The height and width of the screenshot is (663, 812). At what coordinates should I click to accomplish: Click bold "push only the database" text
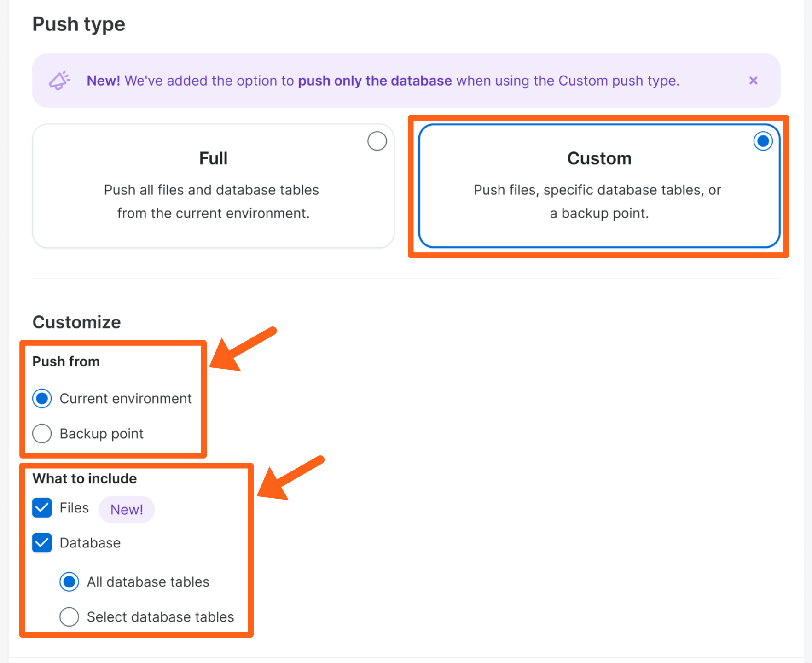[x=375, y=81]
